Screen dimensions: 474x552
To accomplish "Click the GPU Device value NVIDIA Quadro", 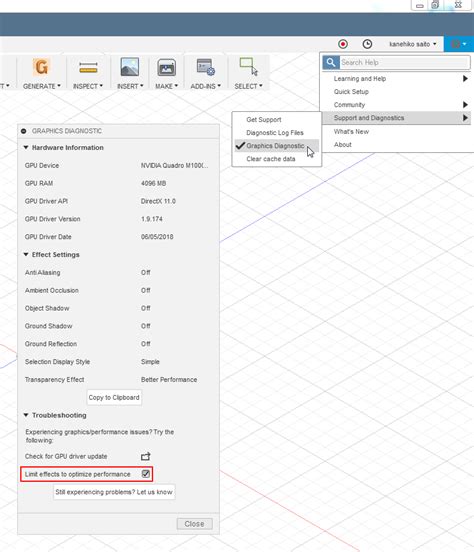I will tap(174, 165).
